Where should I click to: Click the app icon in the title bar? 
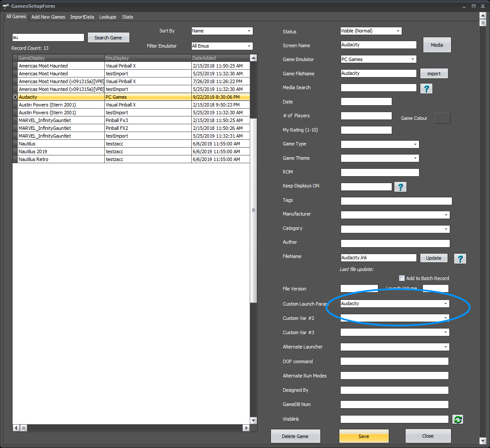click(6, 6)
